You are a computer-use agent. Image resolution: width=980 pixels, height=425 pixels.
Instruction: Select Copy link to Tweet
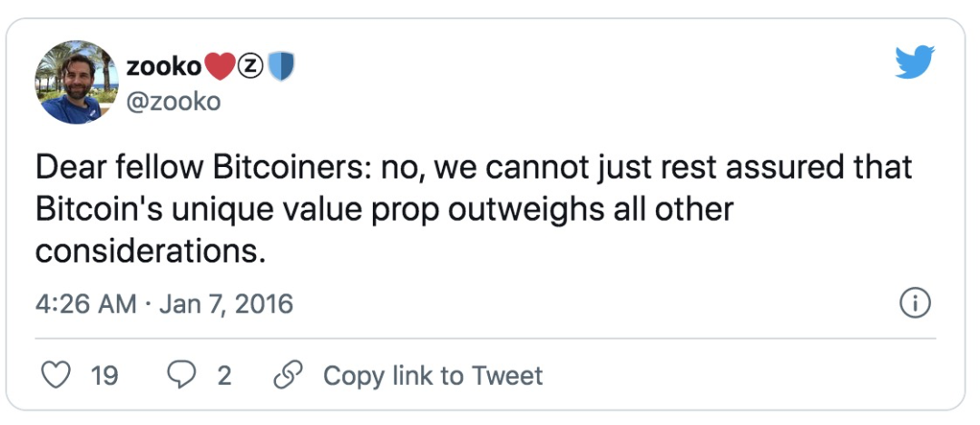[x=433, y=376]
